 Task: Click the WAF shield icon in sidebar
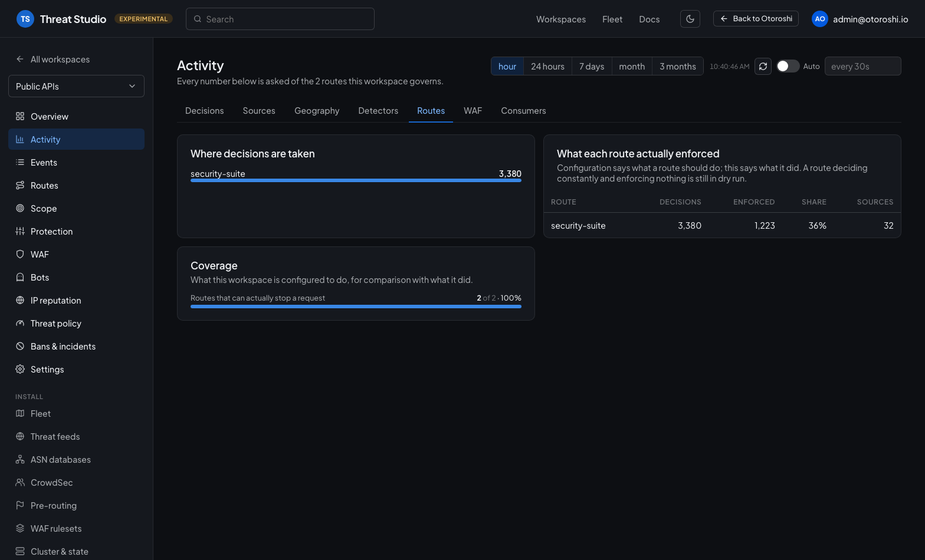pos(20,254)
